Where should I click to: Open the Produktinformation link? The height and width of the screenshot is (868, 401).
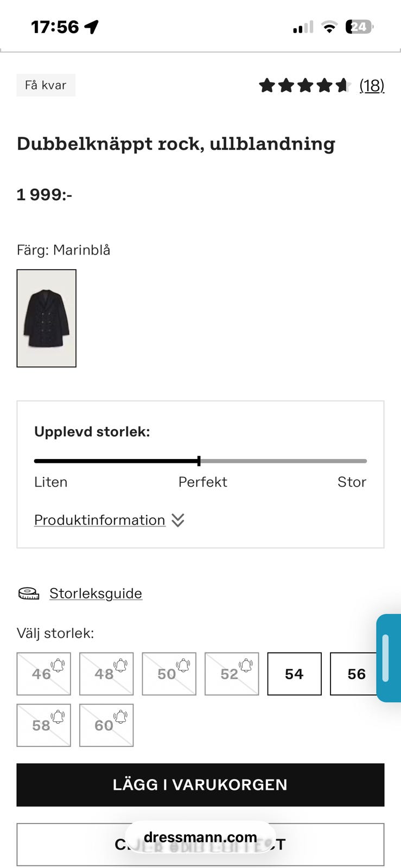(x=100, y=520)
